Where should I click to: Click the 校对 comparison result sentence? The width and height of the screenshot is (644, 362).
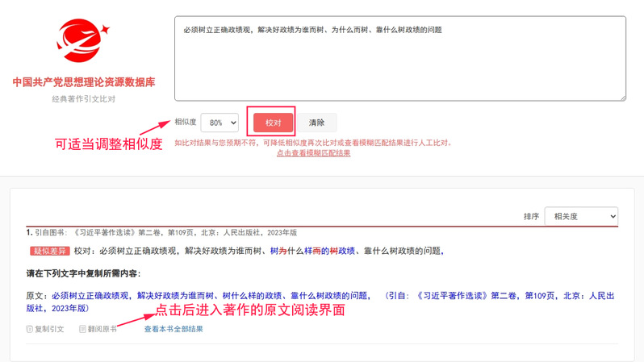[266, 251]
